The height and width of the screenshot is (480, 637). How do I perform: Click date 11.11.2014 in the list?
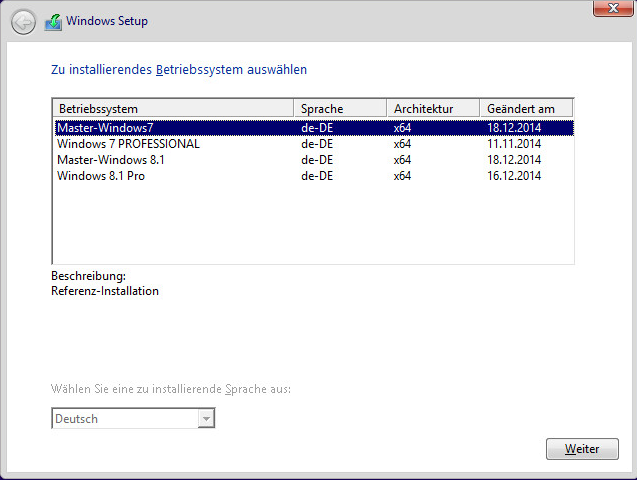point(514,144)
